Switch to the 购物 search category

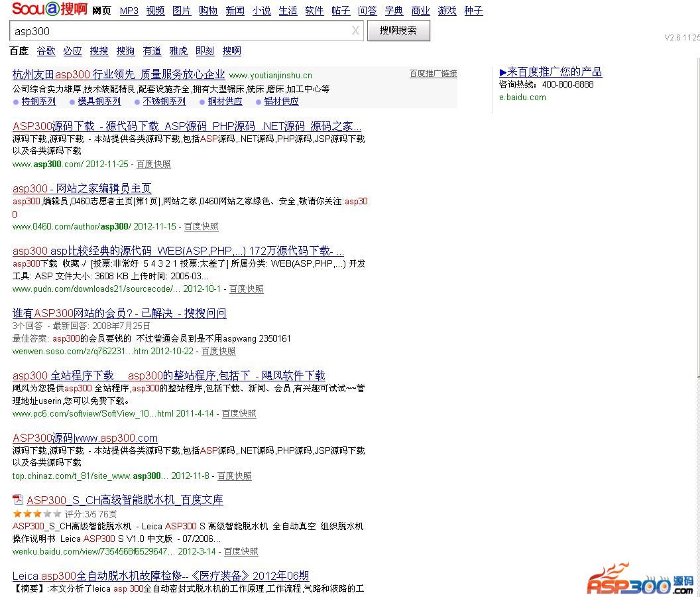(x=208, y=11)
